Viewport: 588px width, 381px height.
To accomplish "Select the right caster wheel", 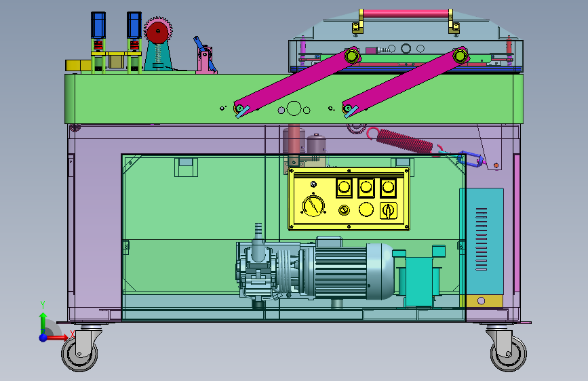I will click(x=508, y=353).
